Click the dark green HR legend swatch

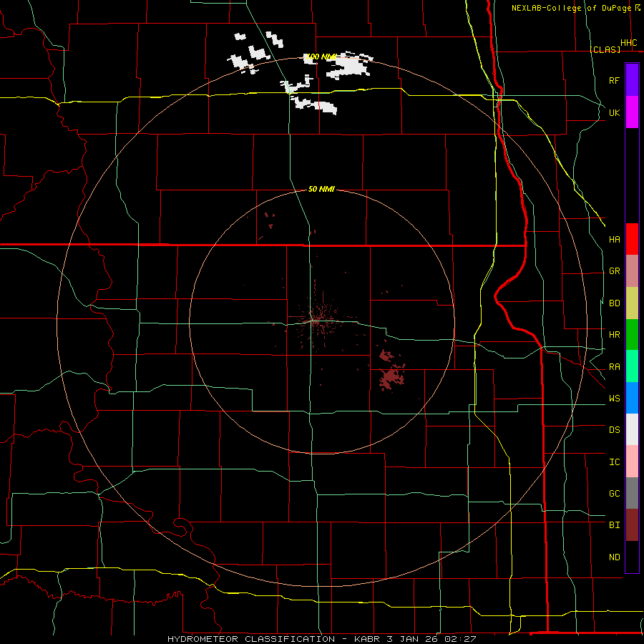point(632,335)
